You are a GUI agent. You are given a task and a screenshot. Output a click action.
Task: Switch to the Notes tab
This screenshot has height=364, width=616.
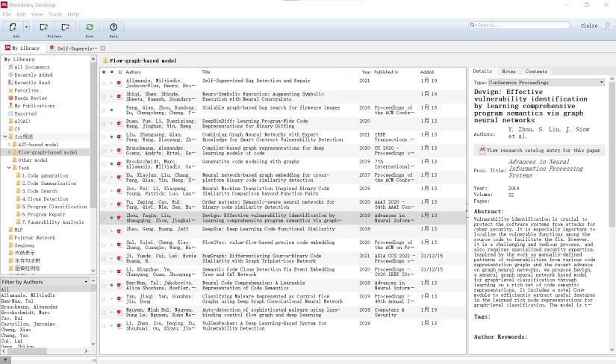click(x=508, y=72)
